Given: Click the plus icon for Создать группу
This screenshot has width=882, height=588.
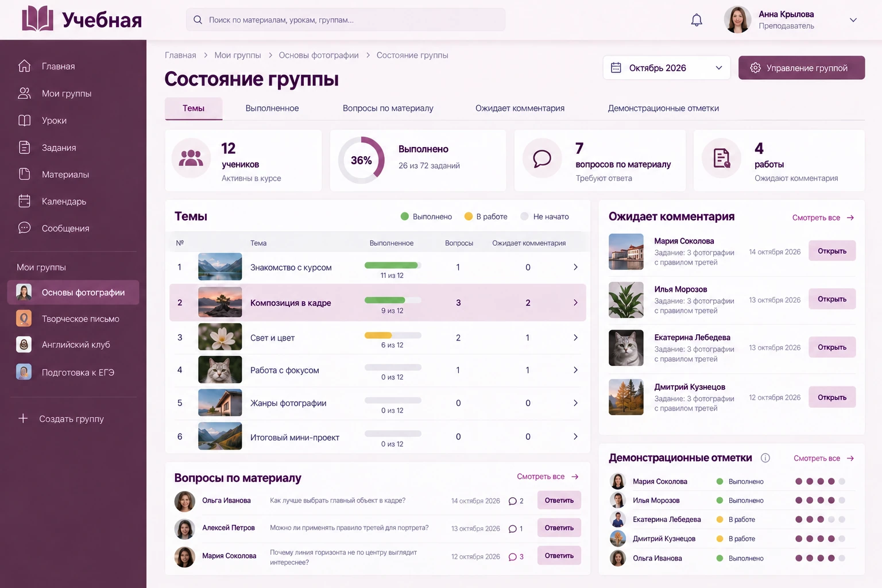Looking at the screenshot, I should (23, 419).
